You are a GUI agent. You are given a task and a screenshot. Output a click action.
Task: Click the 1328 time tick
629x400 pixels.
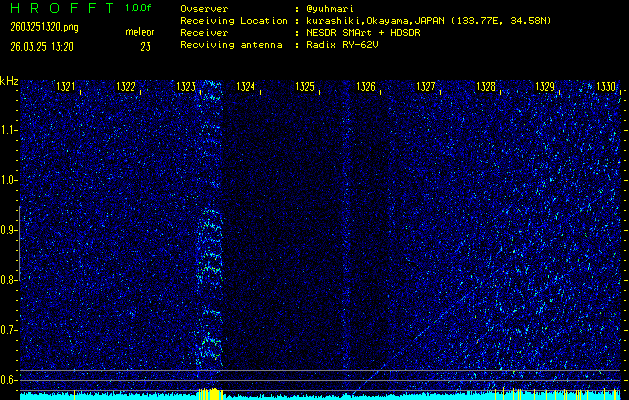(x=486, y=87)
